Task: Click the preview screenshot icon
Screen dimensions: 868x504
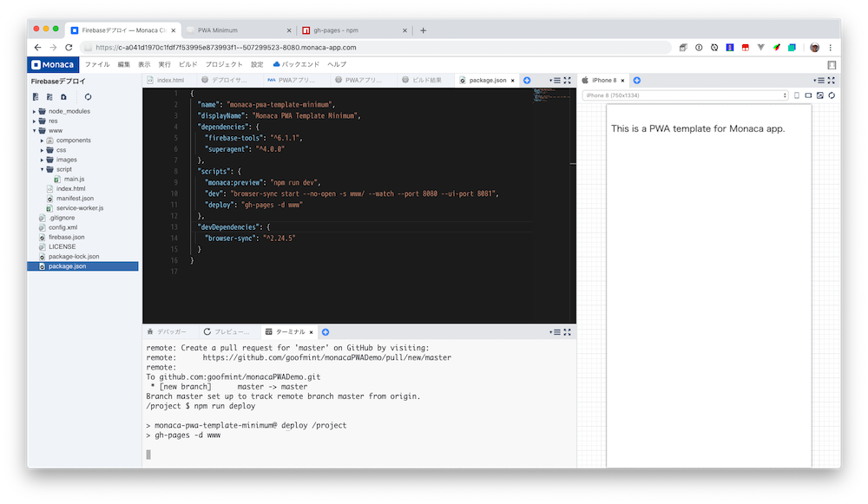Action: tap(820, 95)
